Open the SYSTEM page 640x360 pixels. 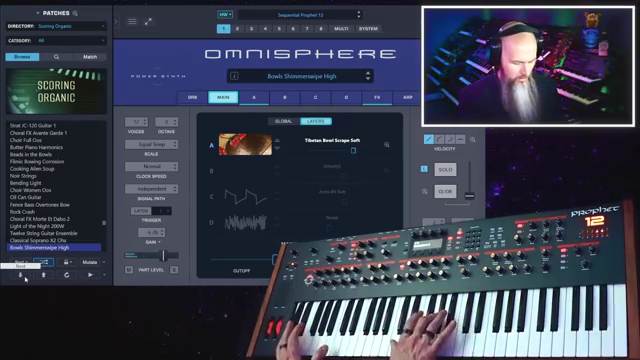click(368, 29)
